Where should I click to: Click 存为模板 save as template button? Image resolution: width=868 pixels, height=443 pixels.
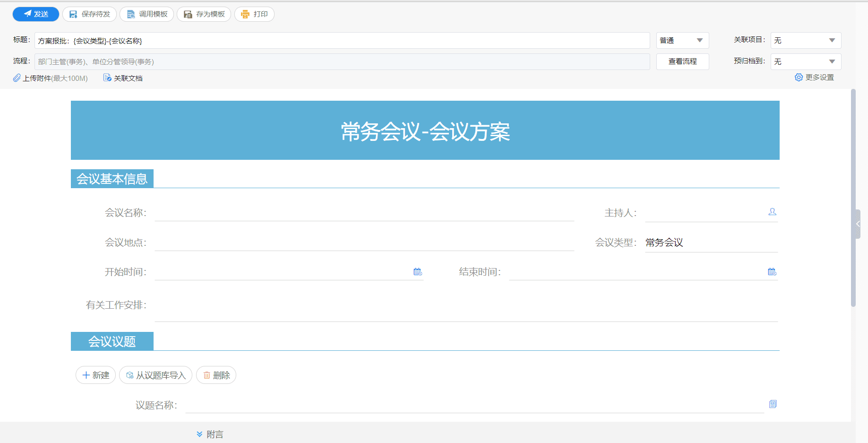[204, 14]
